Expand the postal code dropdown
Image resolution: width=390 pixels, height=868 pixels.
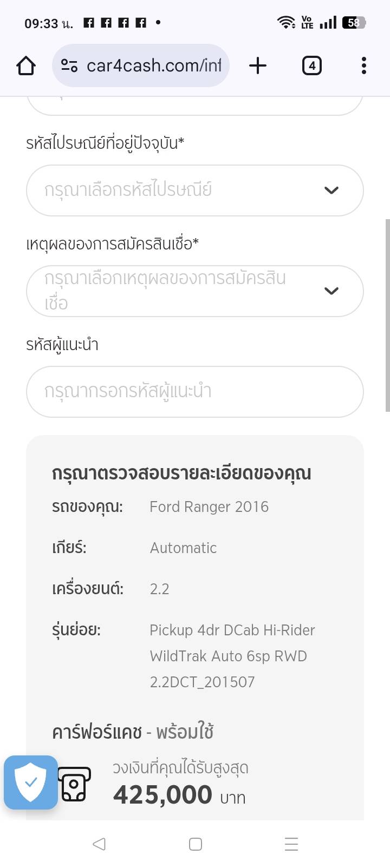[x=179, y=190]
